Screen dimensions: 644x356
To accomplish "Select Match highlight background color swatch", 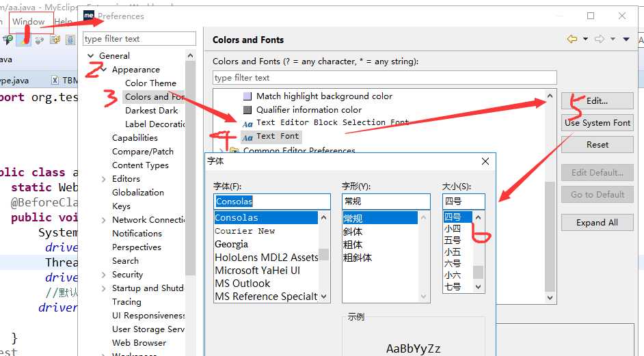I will pos(247,96).
